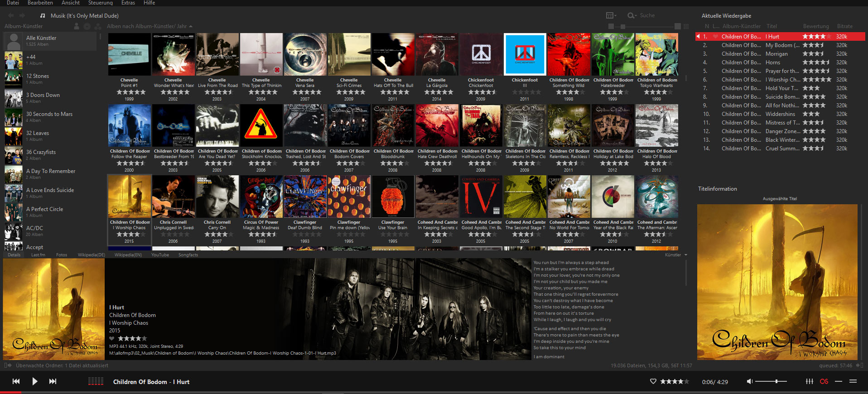Select track Morrigan in now playing list

[780, 54]
